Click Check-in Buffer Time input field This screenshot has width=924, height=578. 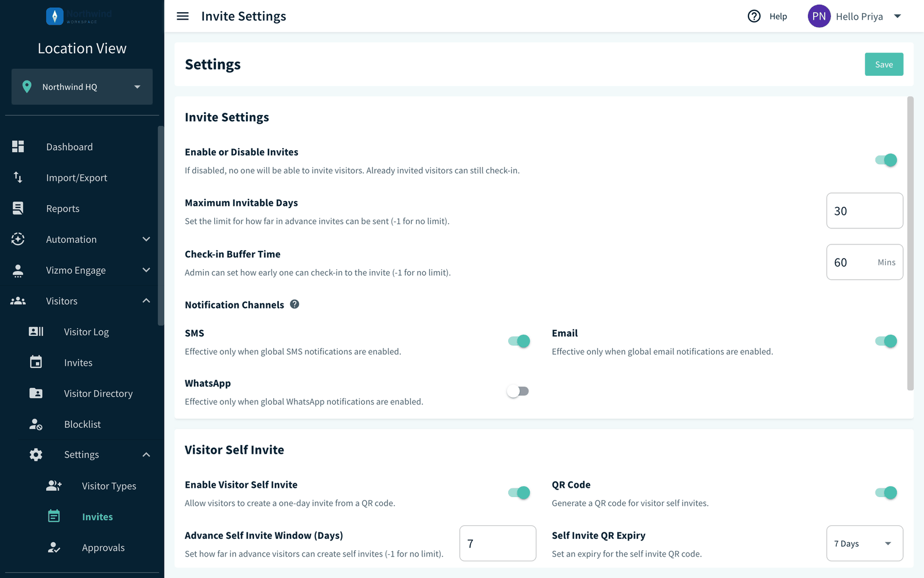(865, 262)
